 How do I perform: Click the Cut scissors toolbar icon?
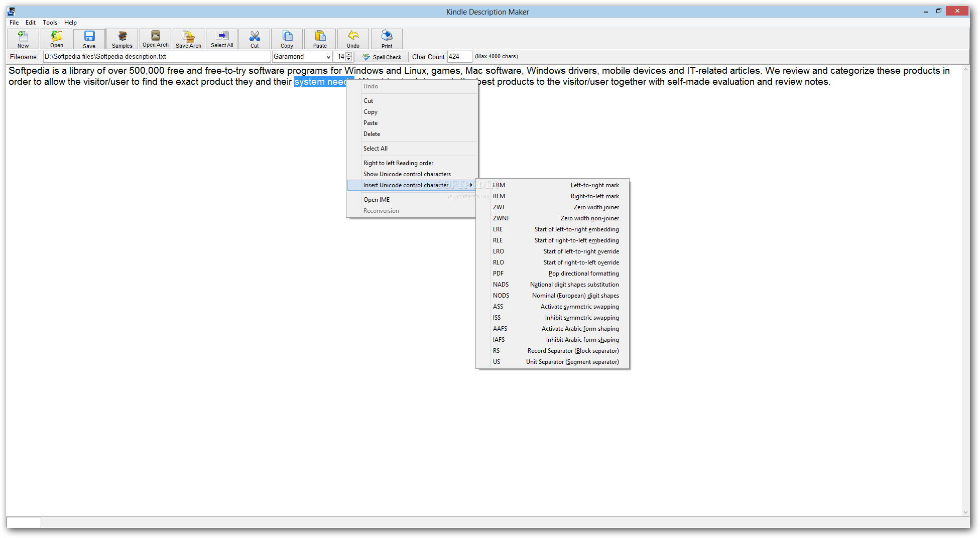pos(254,39)
